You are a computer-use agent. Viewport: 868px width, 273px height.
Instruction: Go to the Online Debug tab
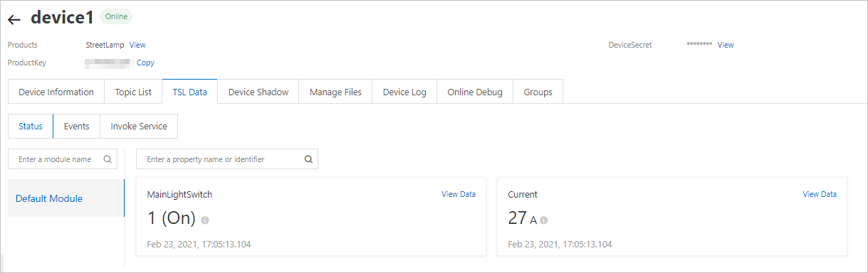click(475, 92)
